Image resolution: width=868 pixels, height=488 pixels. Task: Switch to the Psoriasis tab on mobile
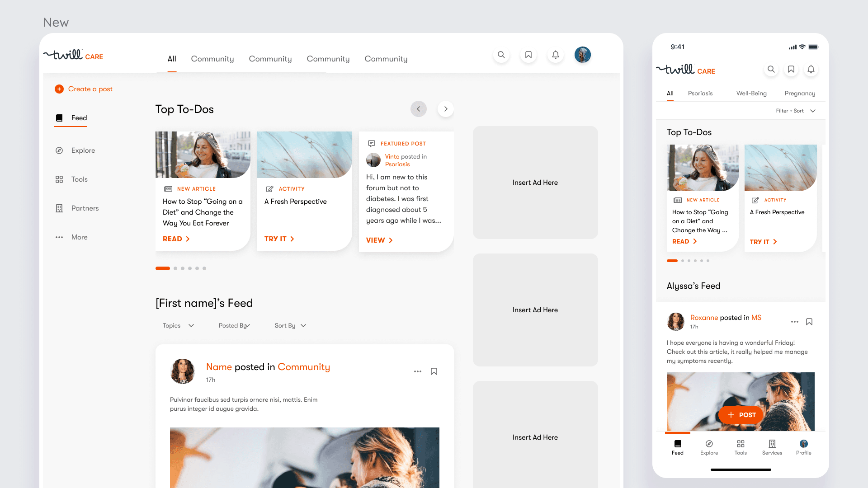point(700,93)
